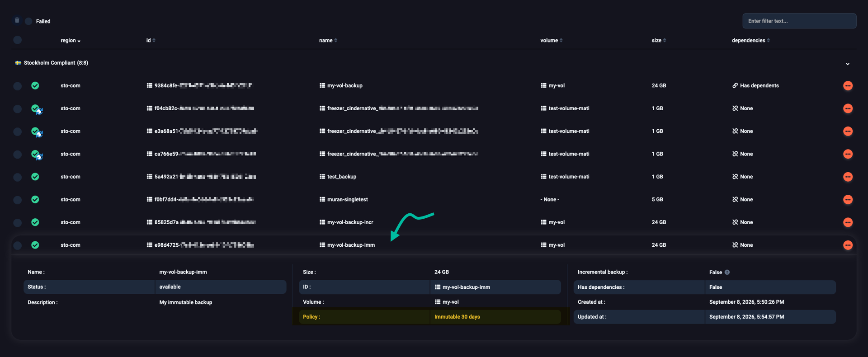
Task: Open actions menu for my-vol-backup-imm row
Action: tap(848, 245)
